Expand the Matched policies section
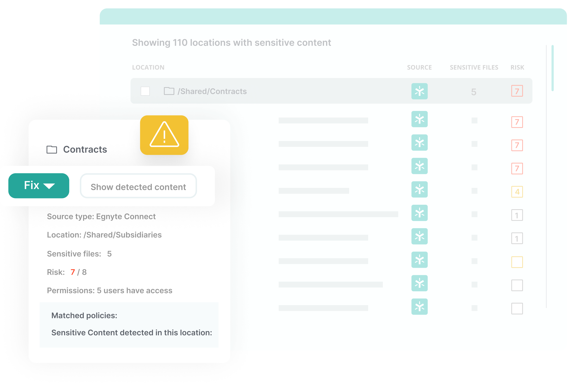Viewport: 588px width, 383px height. pos(84,315)
